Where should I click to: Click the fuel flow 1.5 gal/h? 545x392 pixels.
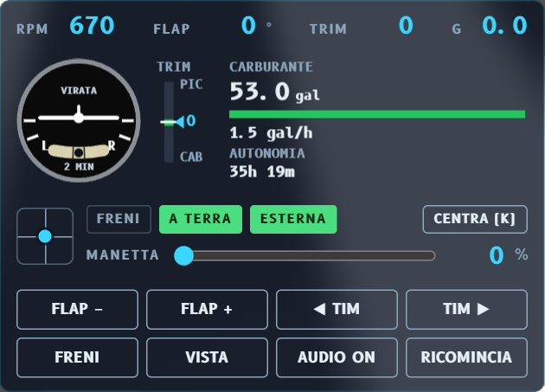click(x=271, y=132)
